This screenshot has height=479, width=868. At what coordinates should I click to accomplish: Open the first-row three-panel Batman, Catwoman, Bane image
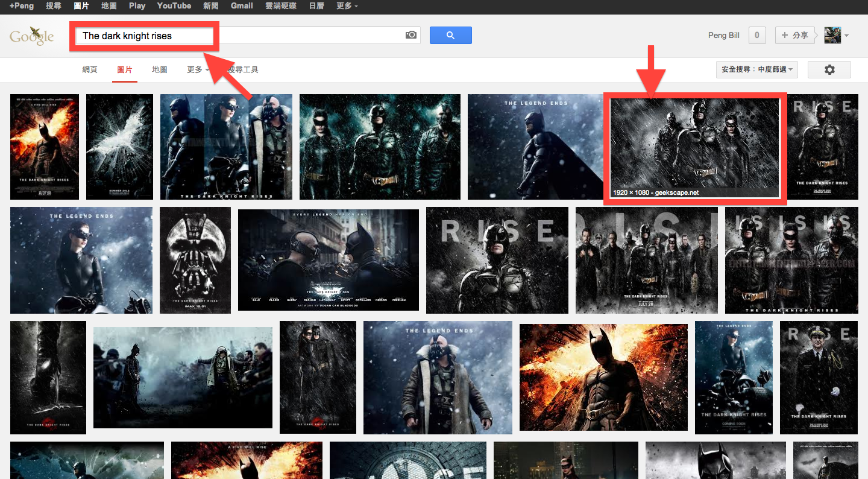pos(226,147)
